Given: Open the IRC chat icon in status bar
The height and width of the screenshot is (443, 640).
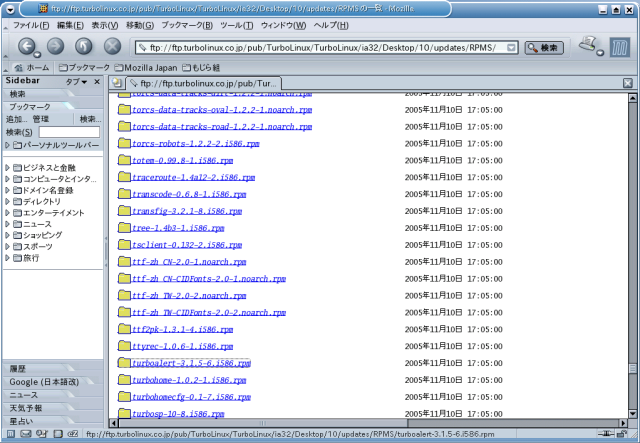Looking at the screenshot, I should click(73, 434).
